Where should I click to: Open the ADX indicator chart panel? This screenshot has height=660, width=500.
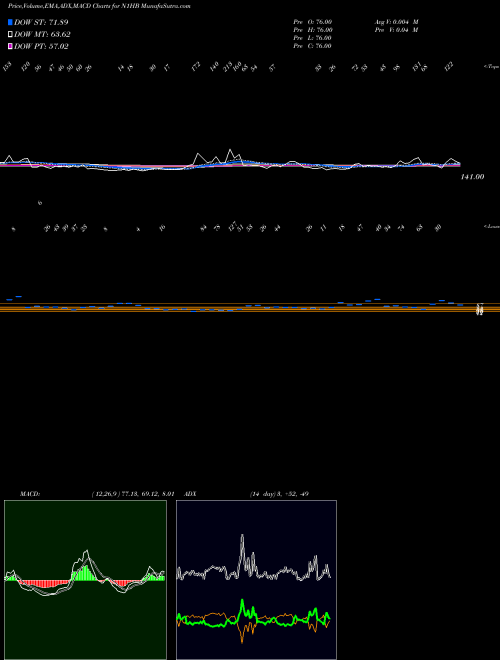[x=256, y=580]
